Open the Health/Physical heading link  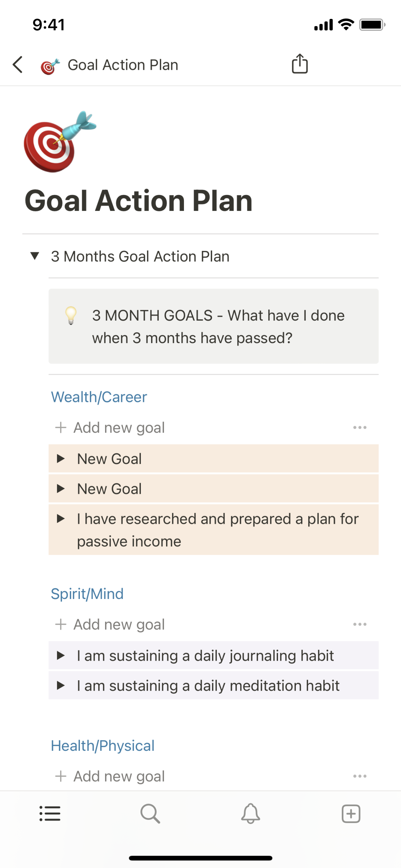point(103,746)
